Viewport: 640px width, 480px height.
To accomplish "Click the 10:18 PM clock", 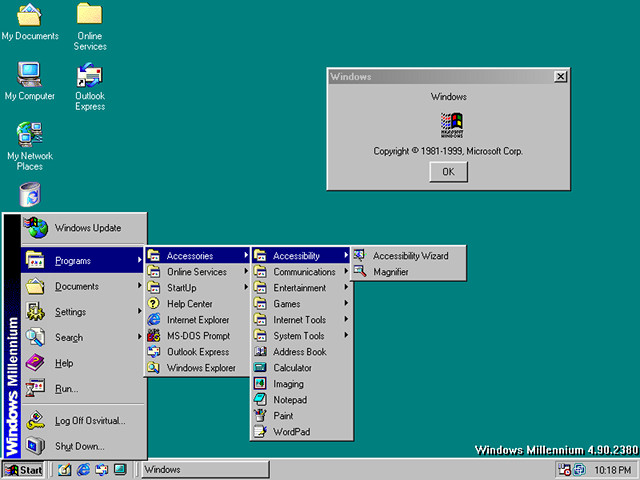I will [x=612, y=470].
